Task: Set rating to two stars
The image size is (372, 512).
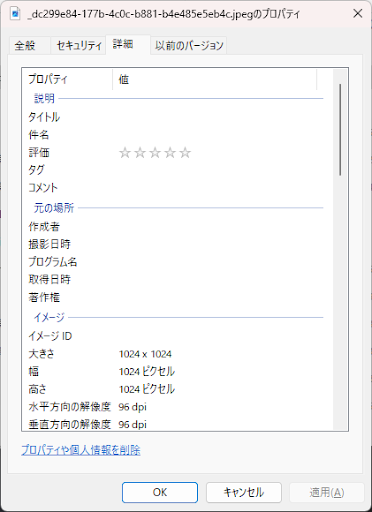Action: [140, 153]
